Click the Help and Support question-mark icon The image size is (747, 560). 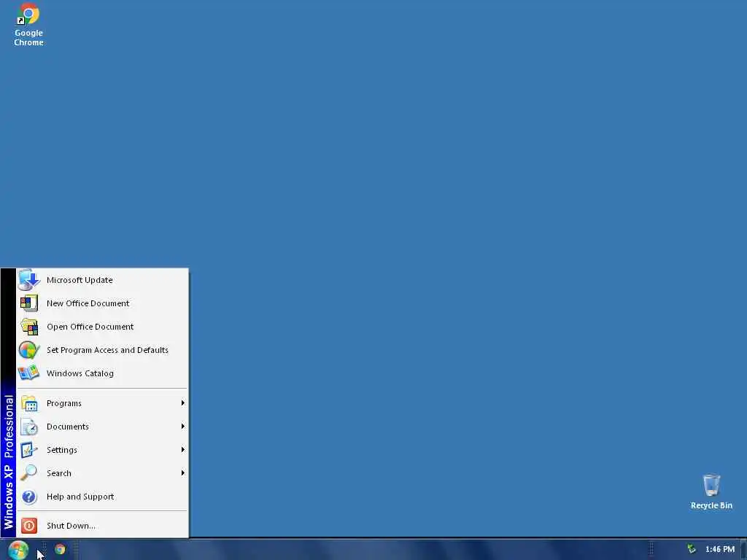coord(29,497)
